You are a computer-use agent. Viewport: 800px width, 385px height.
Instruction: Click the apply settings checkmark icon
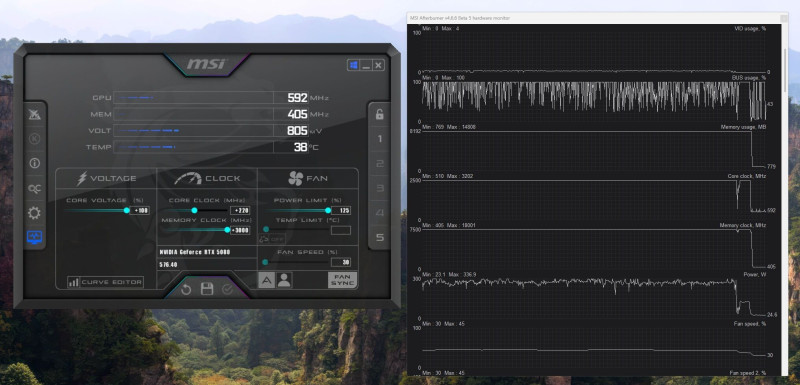point(228,290)
